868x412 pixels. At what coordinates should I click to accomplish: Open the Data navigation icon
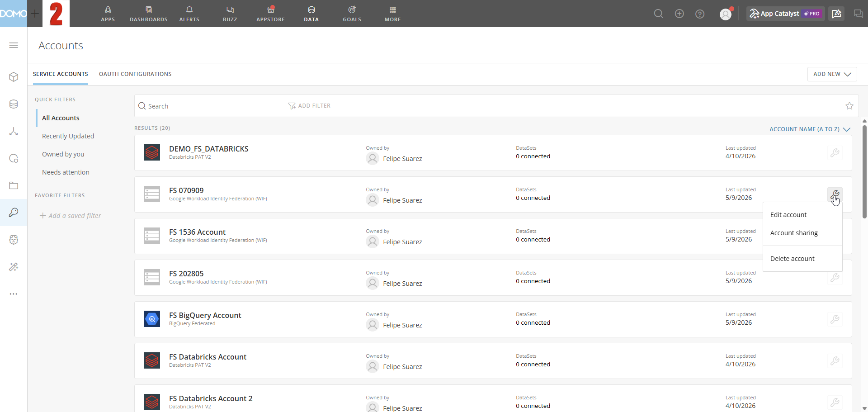[311, 14]
